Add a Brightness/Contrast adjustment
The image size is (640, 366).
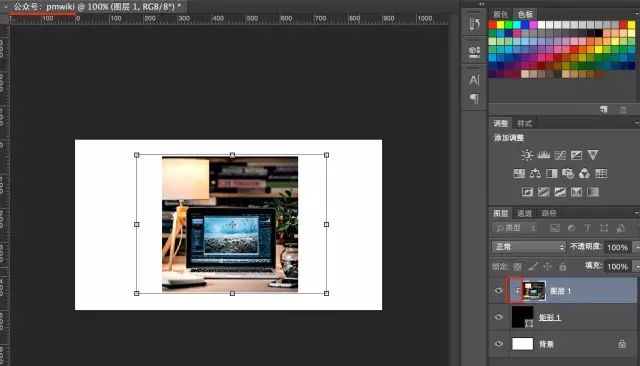527,155
